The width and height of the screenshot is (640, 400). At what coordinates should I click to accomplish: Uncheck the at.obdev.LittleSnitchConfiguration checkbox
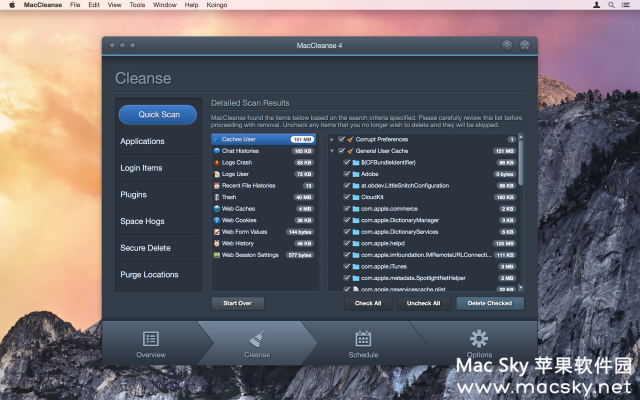tap(347, 185)
